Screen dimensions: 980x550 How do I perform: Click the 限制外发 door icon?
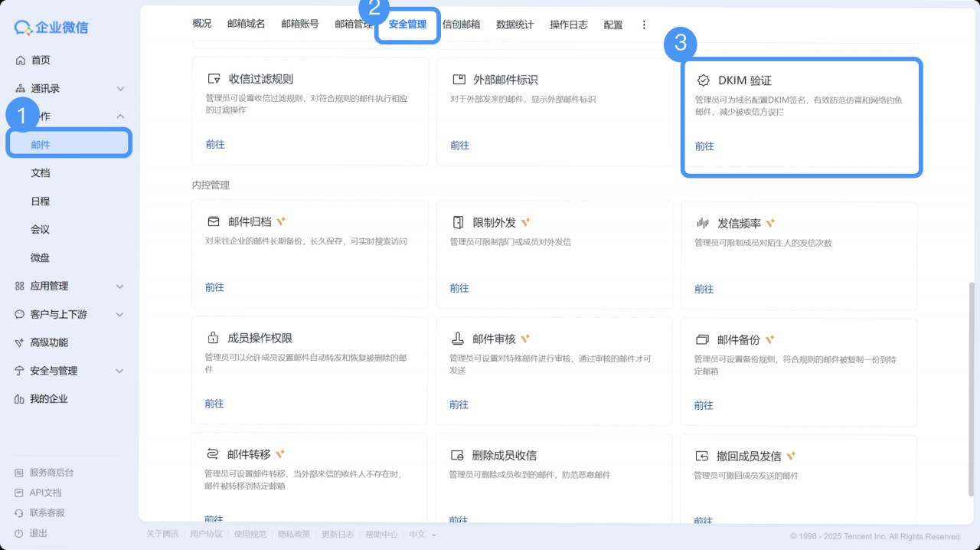click(x=458, y=222)
